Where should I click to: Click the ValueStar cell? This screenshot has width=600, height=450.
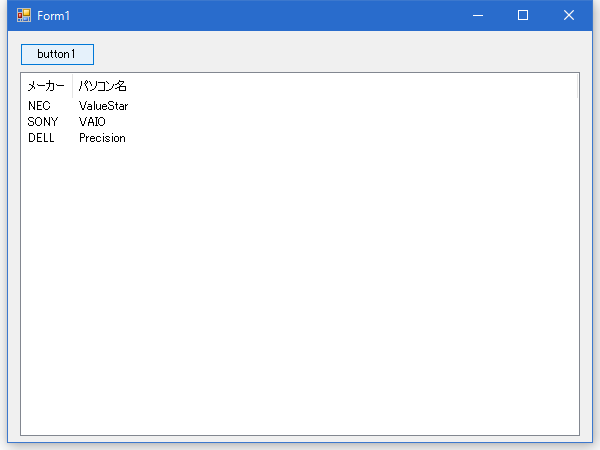pos(103,106)
